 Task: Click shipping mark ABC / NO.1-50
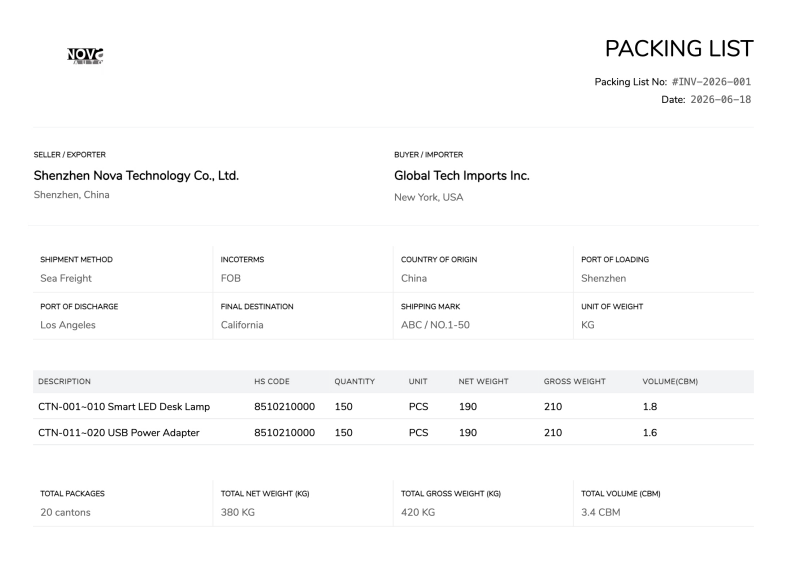[435, 325]
